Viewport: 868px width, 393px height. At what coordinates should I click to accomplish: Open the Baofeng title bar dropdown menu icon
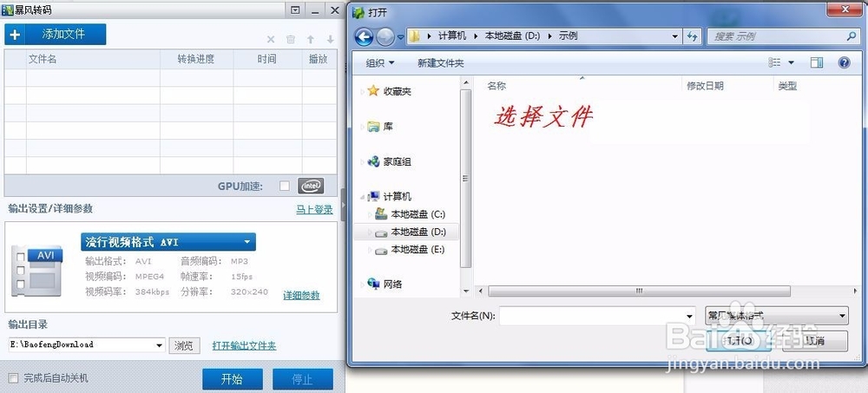[295, 10]
